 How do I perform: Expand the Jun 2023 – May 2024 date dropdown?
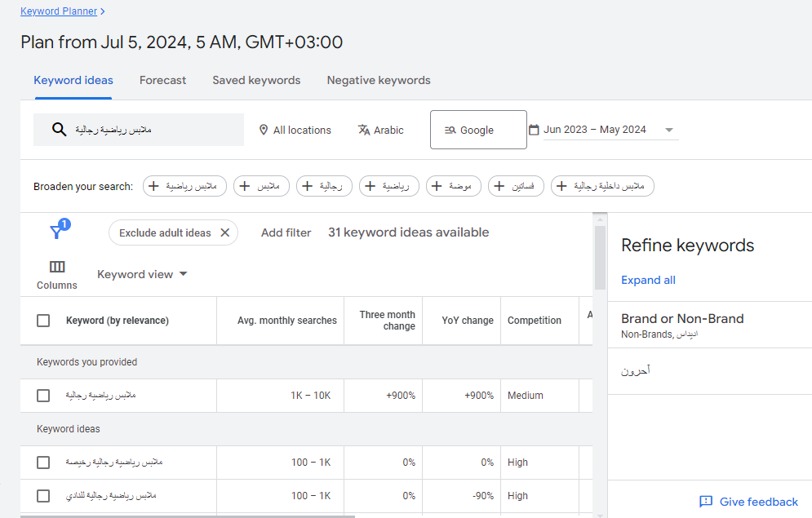(668, 129)
